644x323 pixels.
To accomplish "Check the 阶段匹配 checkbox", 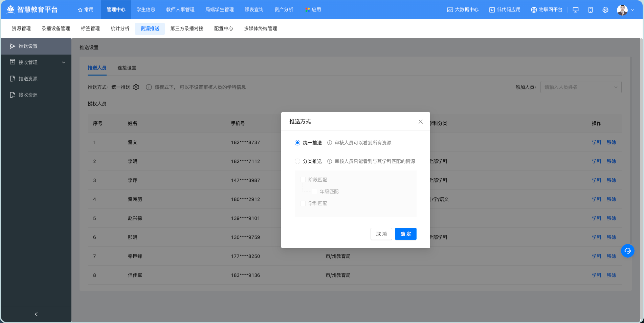I will point(303,180).
